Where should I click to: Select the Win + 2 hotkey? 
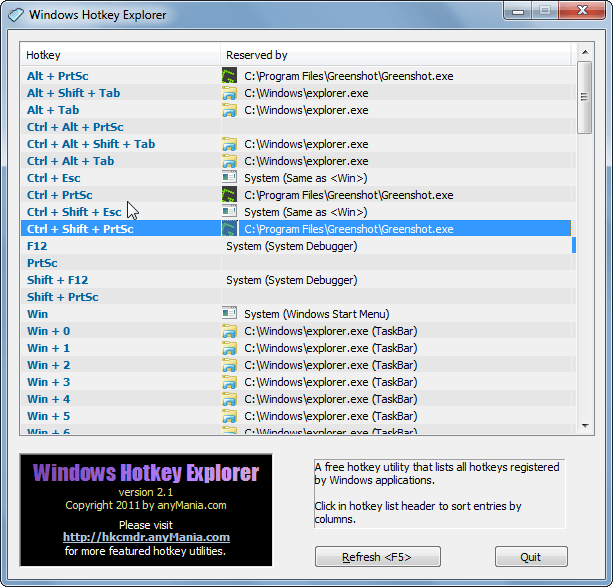(48, 365)
